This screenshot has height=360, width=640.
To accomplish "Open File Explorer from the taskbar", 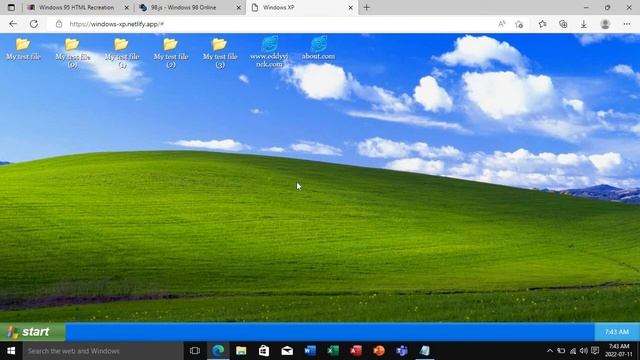I will (241, 351).
